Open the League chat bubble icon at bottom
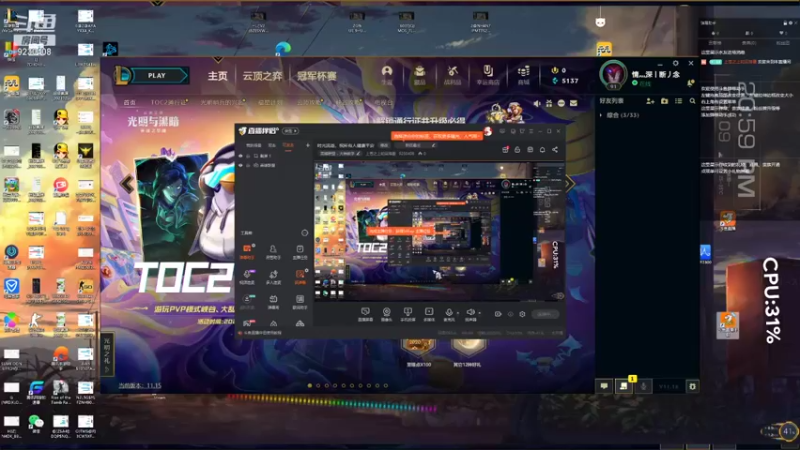Viewport: 800px width, 450px height. coord(604,386)
